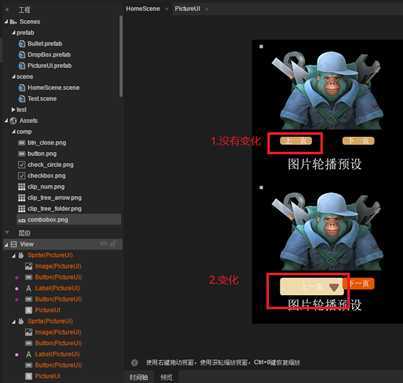Toggle visibility icon on View row
This screenshot has height=383, width=403.
click(104, 244)
